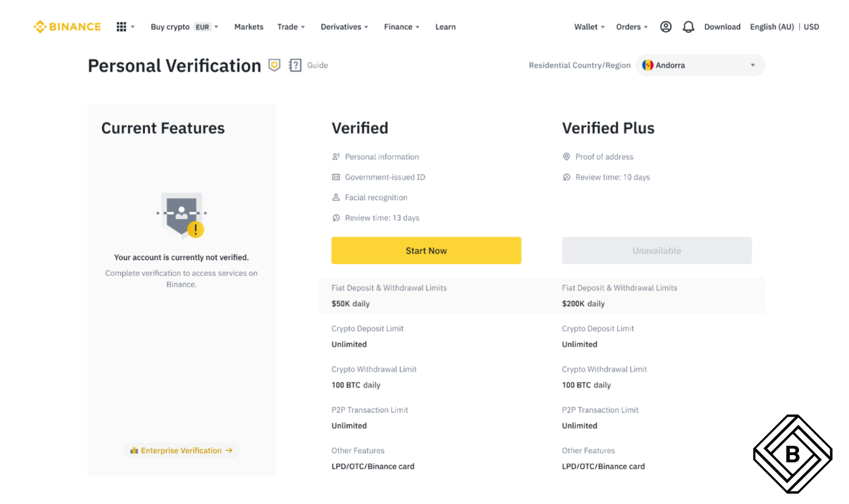The width and height of the screenshot is (849, 504).
Task: Open the user account profile icon
Action: click(666, 26)
